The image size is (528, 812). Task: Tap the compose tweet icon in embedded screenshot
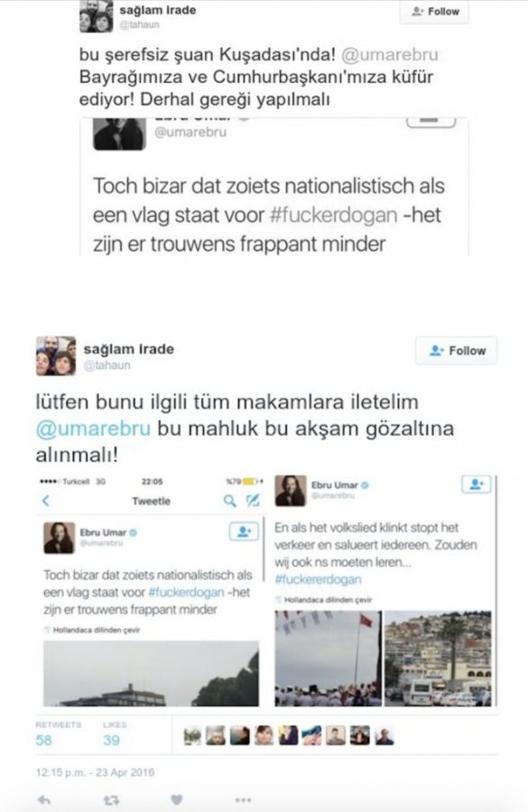point(253,500)
